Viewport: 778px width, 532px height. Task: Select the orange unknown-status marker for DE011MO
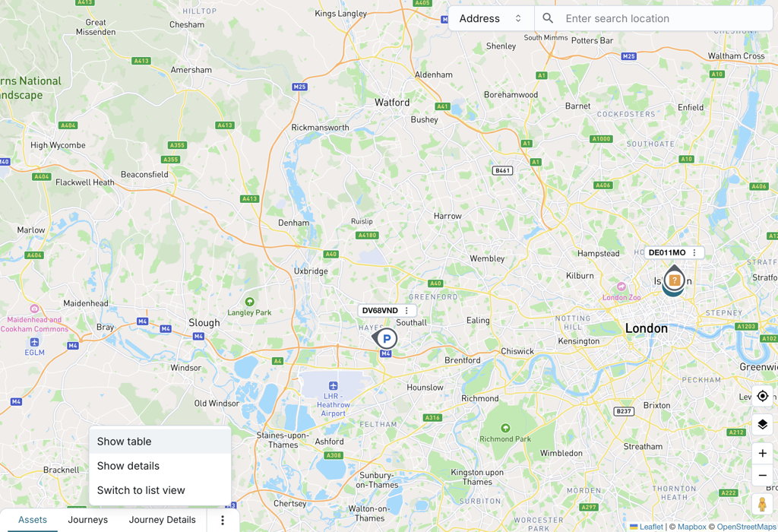tap(674, 280)
